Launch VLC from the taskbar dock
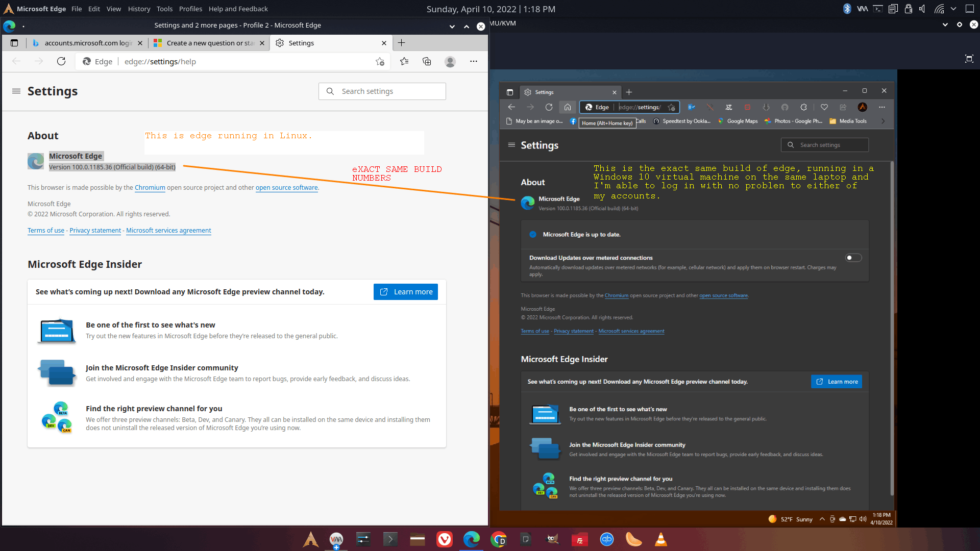The image size is (980, 551). [660, 539]
